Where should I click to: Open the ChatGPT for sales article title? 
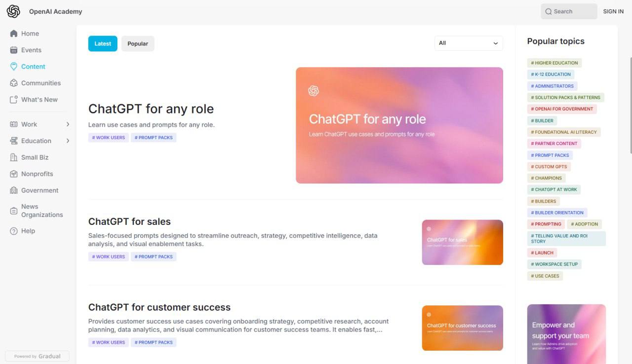[x=129, y=222]
